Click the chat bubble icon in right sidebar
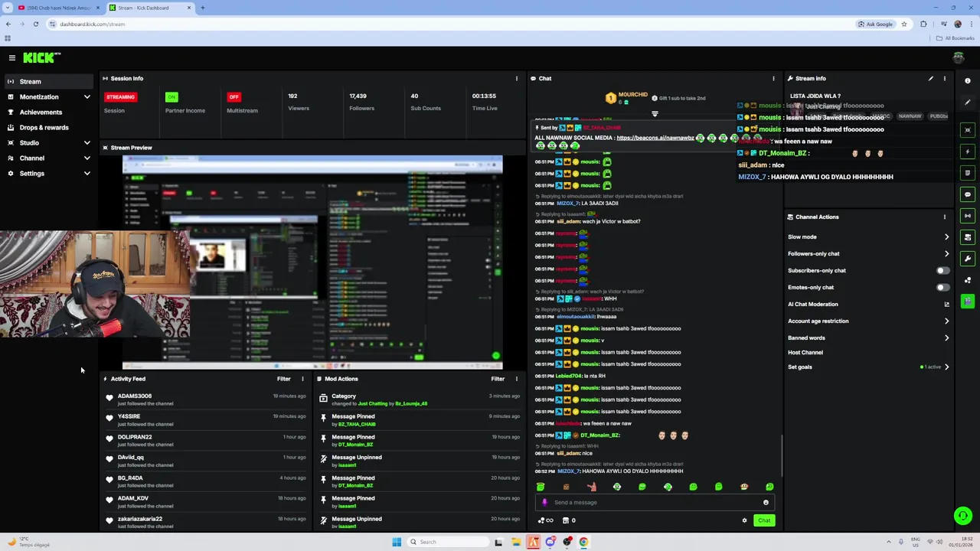 pos(968,194)
